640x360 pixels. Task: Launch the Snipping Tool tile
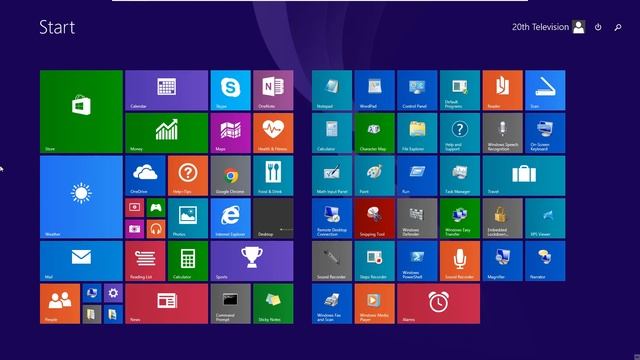point(375,218)
